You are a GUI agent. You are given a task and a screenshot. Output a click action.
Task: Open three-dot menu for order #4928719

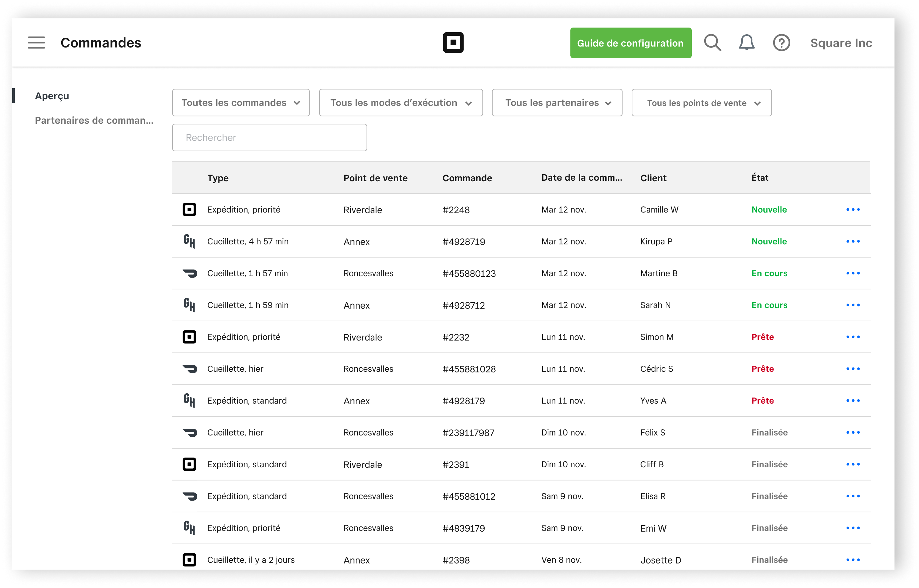(x=853, y=241)
